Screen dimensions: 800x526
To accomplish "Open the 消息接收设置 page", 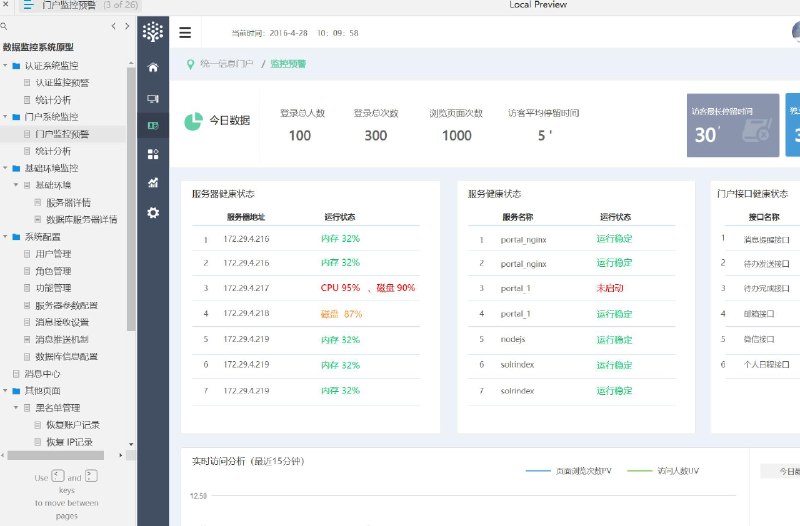I will [62, 322].
